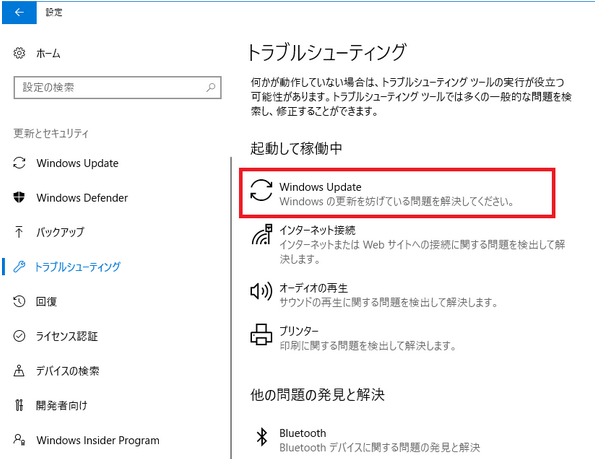Click the recovery clock icon

[x=19, y=301]
